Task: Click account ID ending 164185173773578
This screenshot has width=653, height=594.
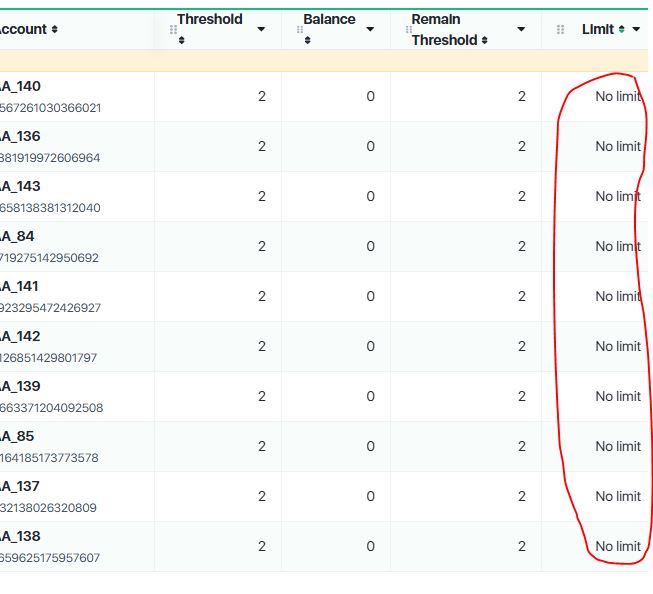Action: pyautogui.click(x=49, y=458)
